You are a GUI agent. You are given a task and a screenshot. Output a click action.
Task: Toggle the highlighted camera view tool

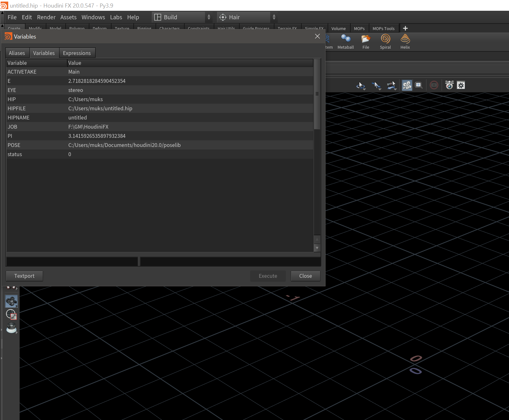pyautogui.click(x=407, y=85)
